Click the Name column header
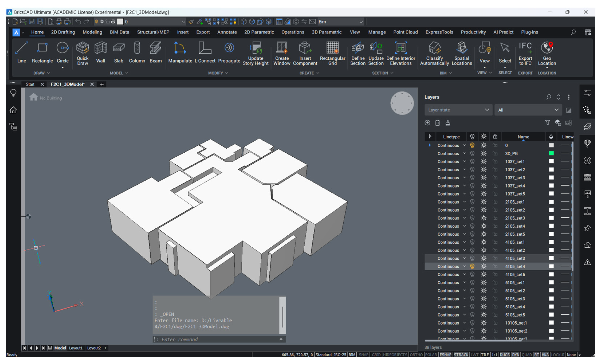This screenshot has height=364, width=601. click(x=523, y=137)
